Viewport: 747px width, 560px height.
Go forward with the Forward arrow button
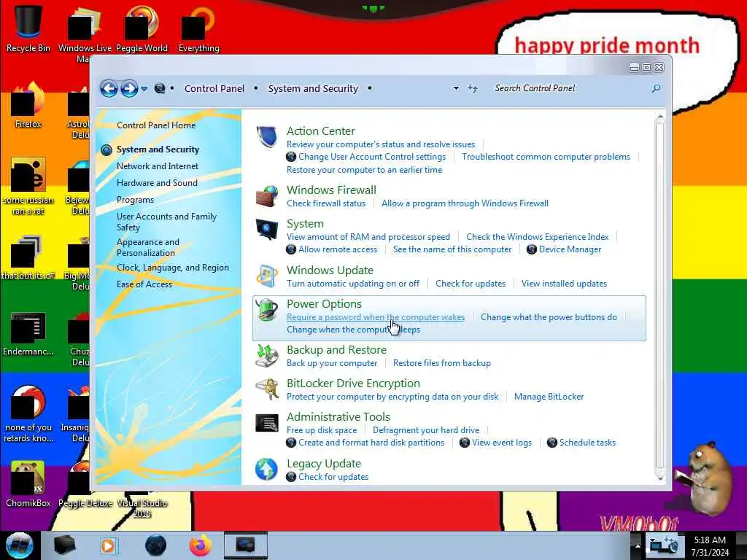[129, 88]
